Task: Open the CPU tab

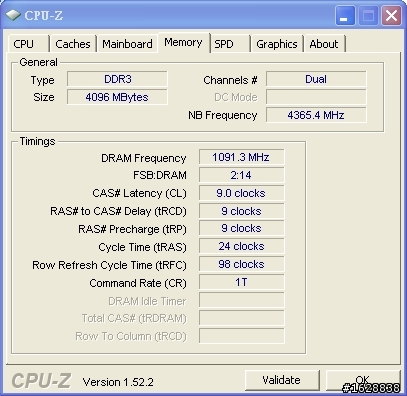Action: 28,44
